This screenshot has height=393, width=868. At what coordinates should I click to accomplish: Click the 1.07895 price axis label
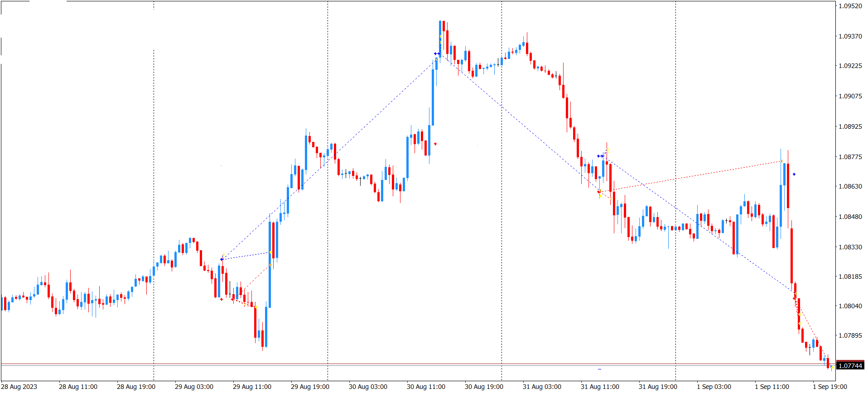click(850, 335)
